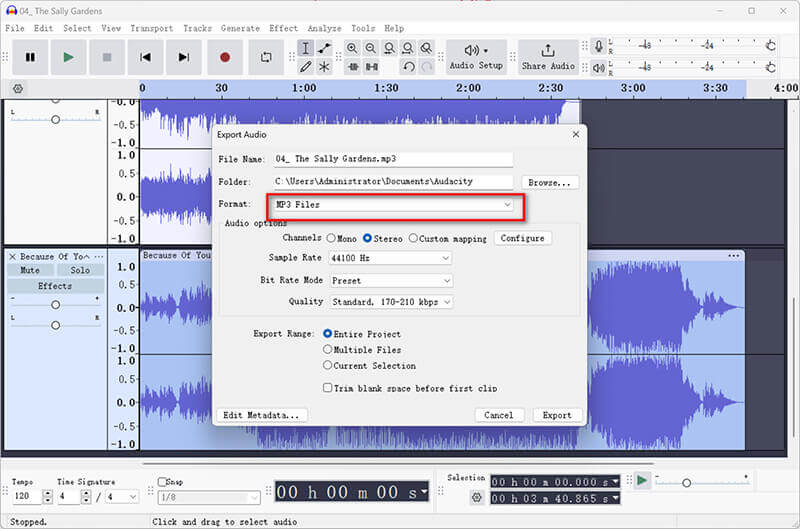Viewport: 800px width, 529px height.
Task: Select Mono channel option
Action: (331, 238)
